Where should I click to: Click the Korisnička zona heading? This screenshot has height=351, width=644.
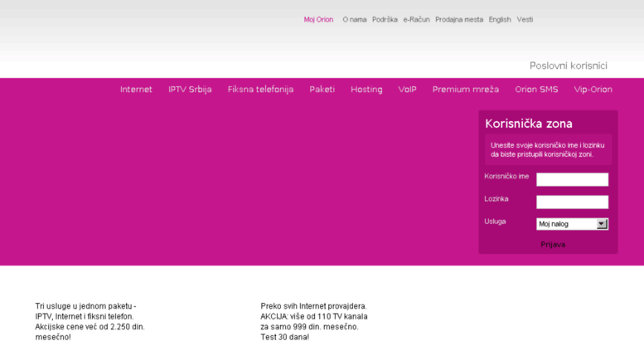pyautogui.click(x=529, y=124)
